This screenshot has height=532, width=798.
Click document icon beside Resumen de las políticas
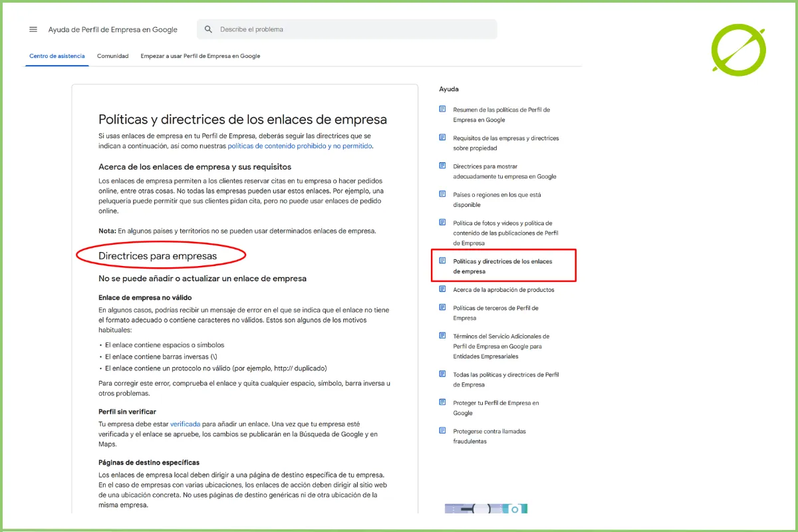point(443,109)
